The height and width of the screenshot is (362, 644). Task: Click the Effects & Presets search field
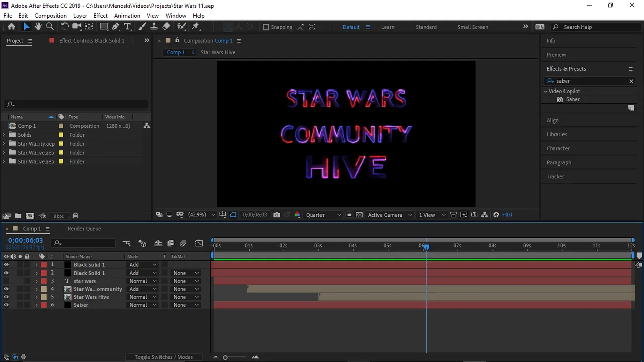pyautogui.click(x=590, y=81)
